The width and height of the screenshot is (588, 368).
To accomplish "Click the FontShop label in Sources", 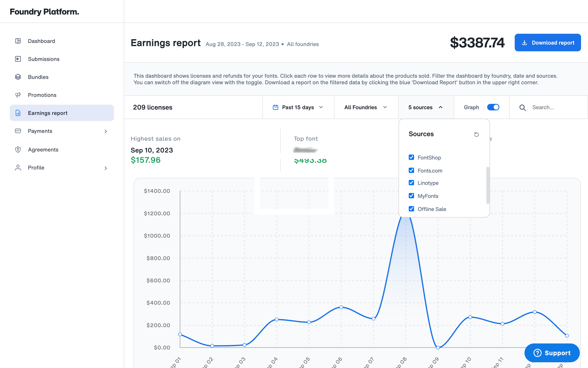I will coord(429,157).
